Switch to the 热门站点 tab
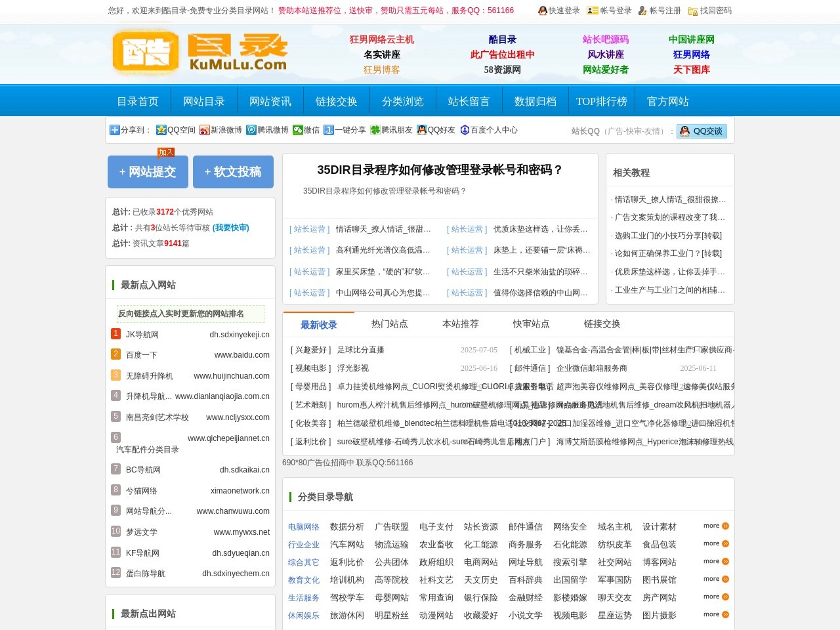The height and width of the screenshot is (630, 840). coord(390,324)
